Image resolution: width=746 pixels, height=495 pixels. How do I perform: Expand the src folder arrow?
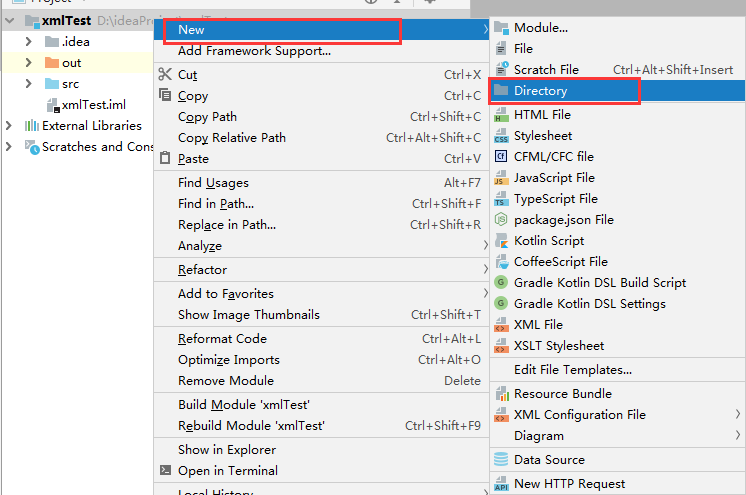31,84
